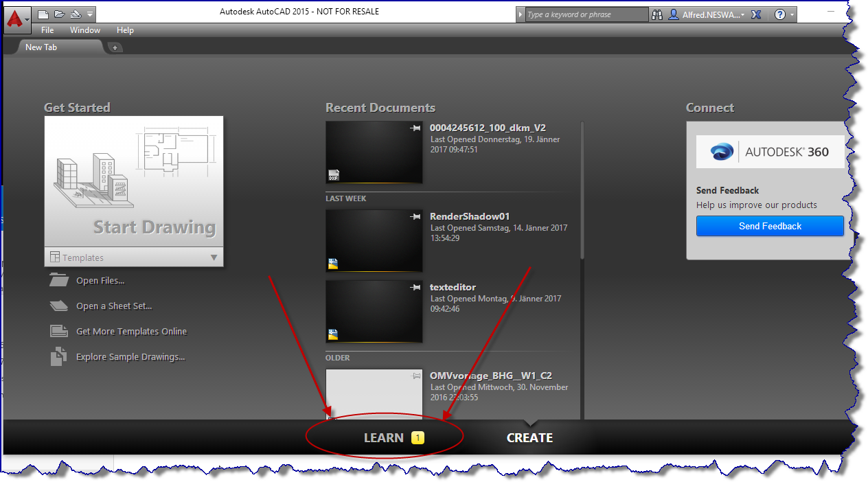Open the Help menu
Image resolution: width=868 pixels, height=482 pixels.
[x=125, y=30]
